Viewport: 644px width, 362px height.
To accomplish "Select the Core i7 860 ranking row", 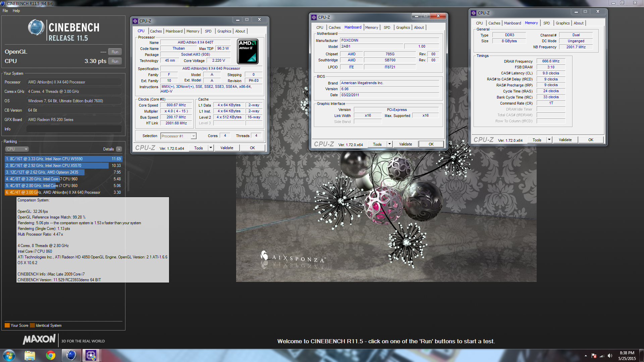I will pyautogui.click(x=63, y=186).
